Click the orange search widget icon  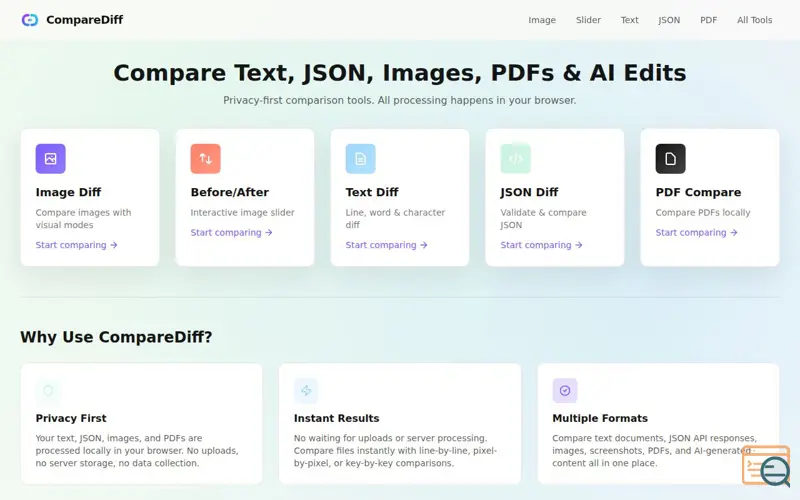click(x=766, y=465)
